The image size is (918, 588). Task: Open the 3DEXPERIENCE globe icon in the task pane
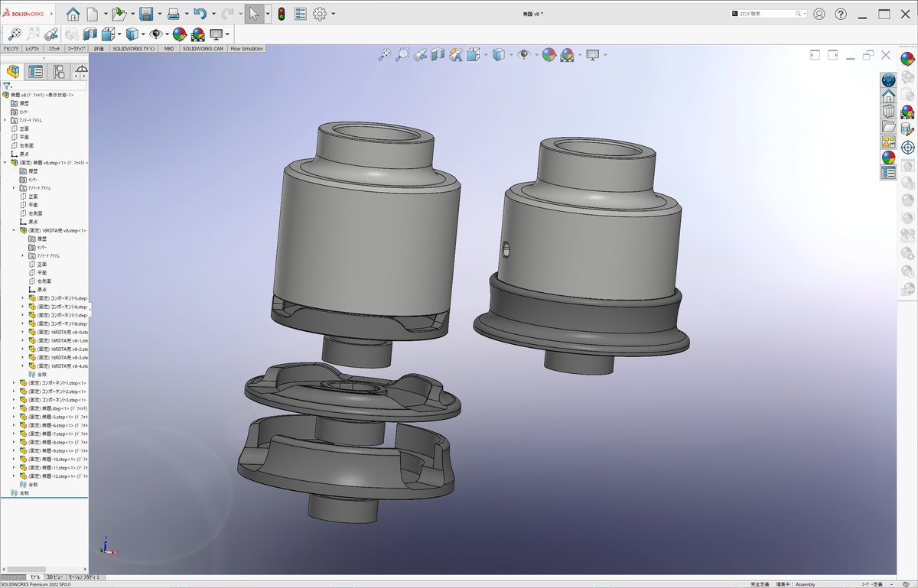click(888, 80)
